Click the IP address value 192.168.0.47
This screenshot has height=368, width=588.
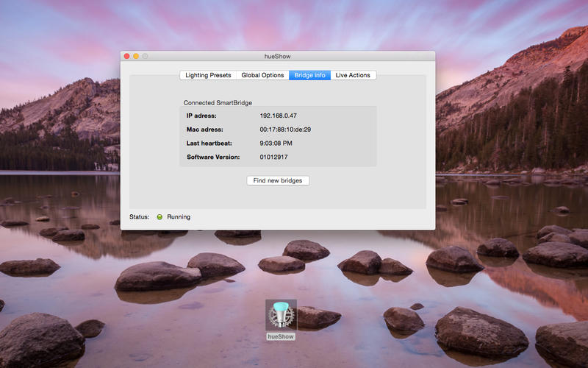coord(278,116)
